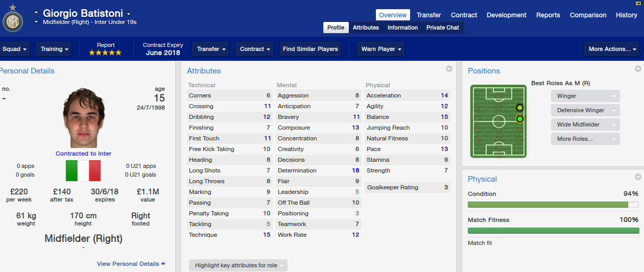The width and height of the screenshot is (644, 272).
Task: Open the Attributes sub-tab
Action: click(x=366, y=28)
